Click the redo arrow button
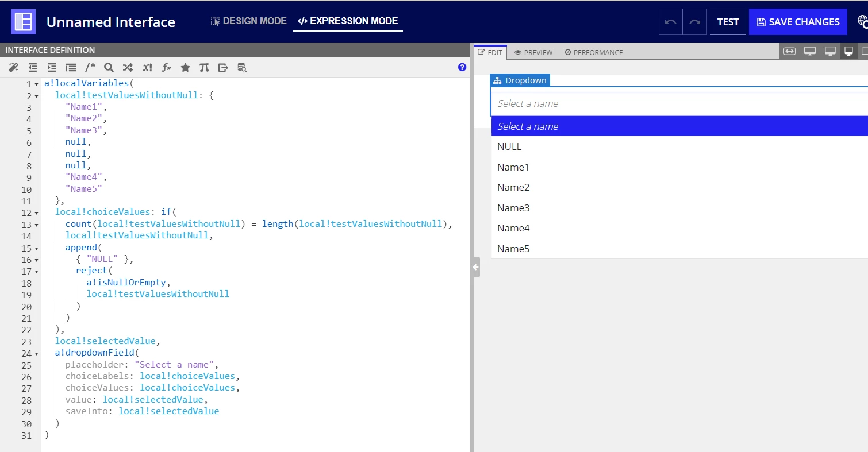Screen dimensions: 868x452 click(x=695, y=22)
